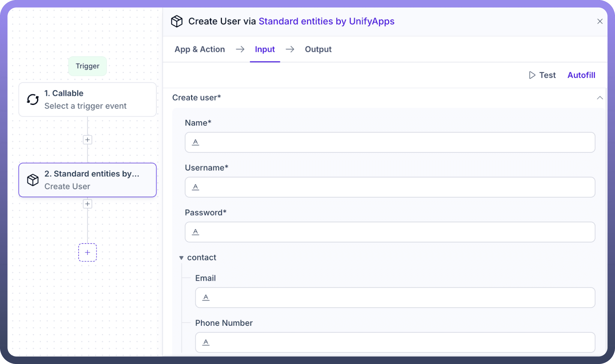The height and width of the screenshot is (364, 615).
Task: Click into the Username input field
Action: click(x=393, y=187)
